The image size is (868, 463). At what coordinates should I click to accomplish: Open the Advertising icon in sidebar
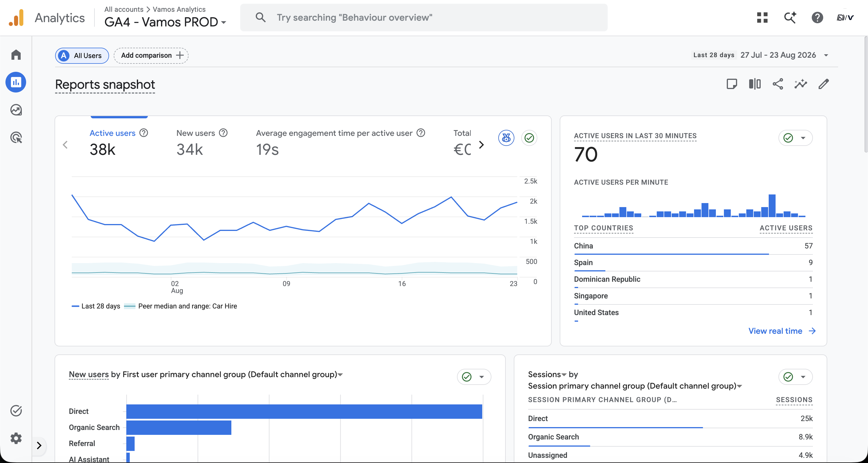pyautogui.click(x=16, y=138)
